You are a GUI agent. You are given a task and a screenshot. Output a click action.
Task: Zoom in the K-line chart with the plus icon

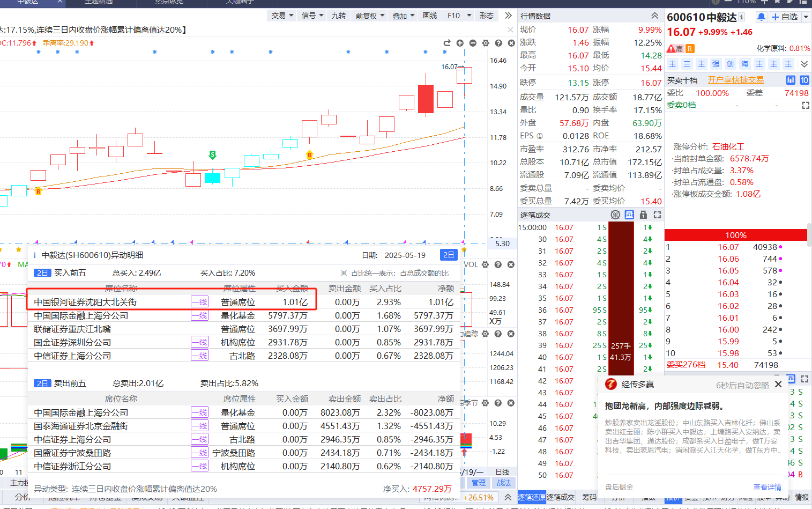(x=460, y=43)
